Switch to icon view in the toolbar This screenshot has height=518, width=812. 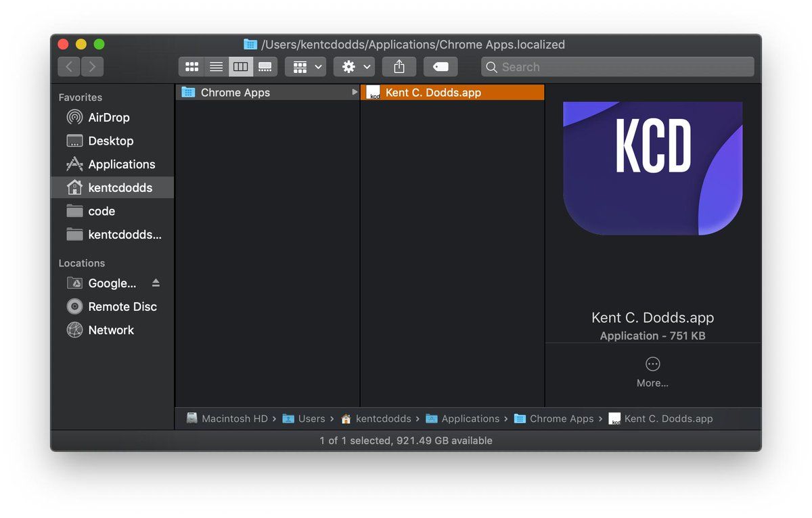191,67
